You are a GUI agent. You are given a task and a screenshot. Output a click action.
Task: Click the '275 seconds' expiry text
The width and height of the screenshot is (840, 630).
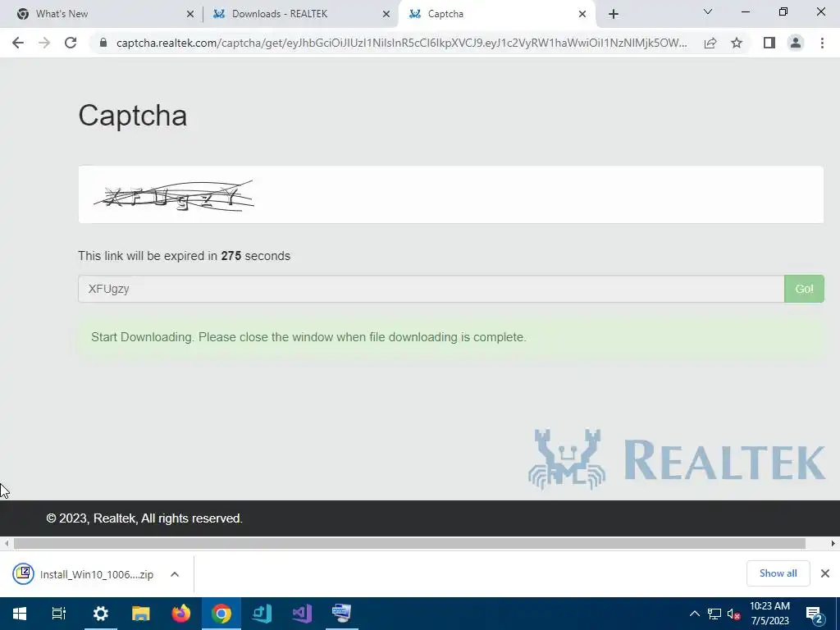pos(256,256)
